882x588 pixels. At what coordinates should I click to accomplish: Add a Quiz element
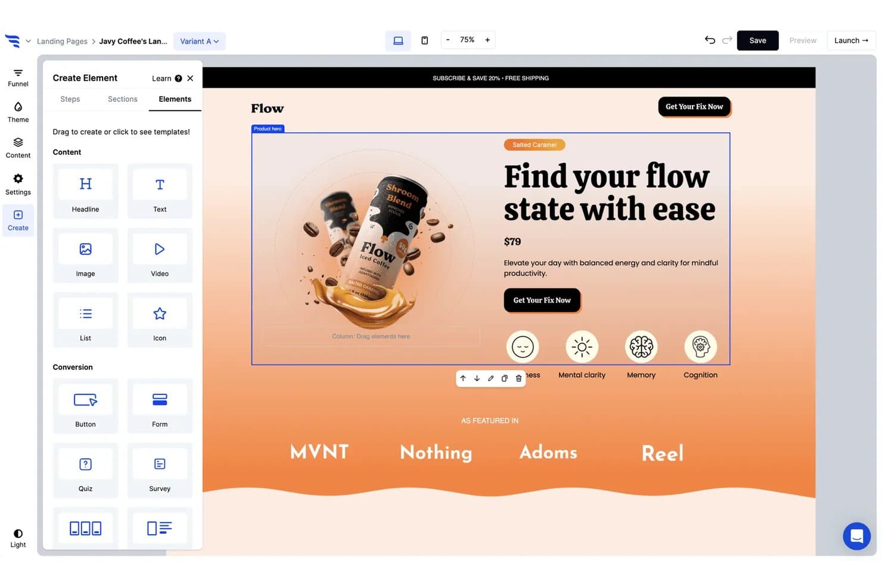coord(85,470)
